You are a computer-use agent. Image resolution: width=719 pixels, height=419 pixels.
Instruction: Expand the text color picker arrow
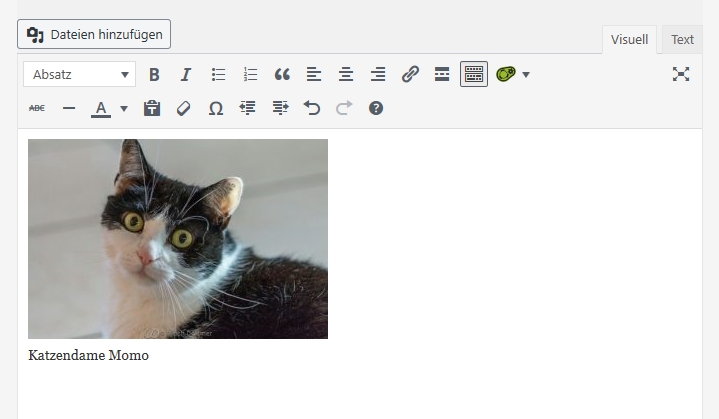click(124, 108)
